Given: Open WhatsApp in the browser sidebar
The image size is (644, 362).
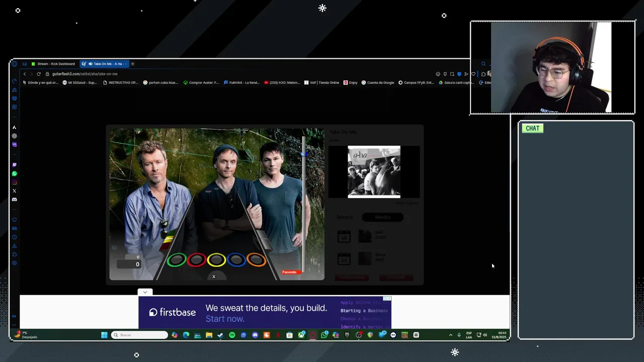Looking at the screenshot, I should pos(14,173).
